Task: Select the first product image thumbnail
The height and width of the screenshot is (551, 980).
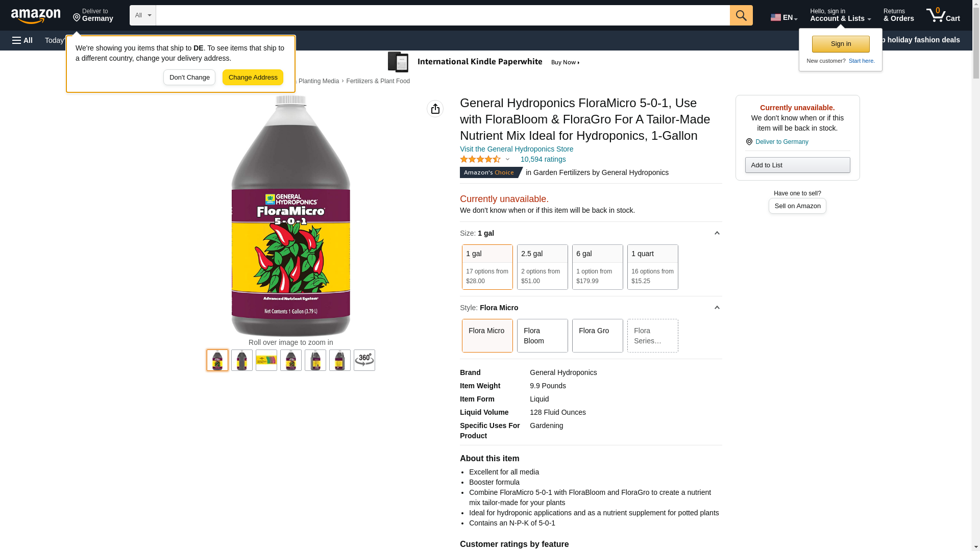Action: (217, 360)
